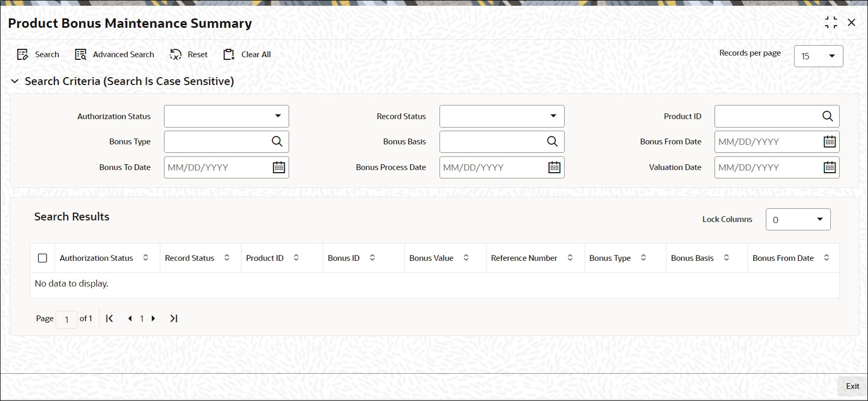The width and height of the screenshot is (868, 401).
Task: Sort by Bonus ID column
Action: tap(372, 258)
